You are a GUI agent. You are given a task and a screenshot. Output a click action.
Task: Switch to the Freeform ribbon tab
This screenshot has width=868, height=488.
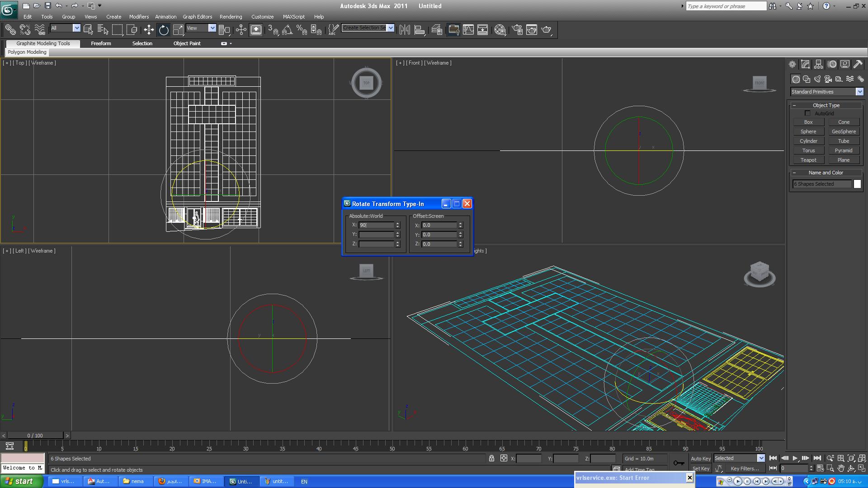pyautogui.click(x=101, y=43)
